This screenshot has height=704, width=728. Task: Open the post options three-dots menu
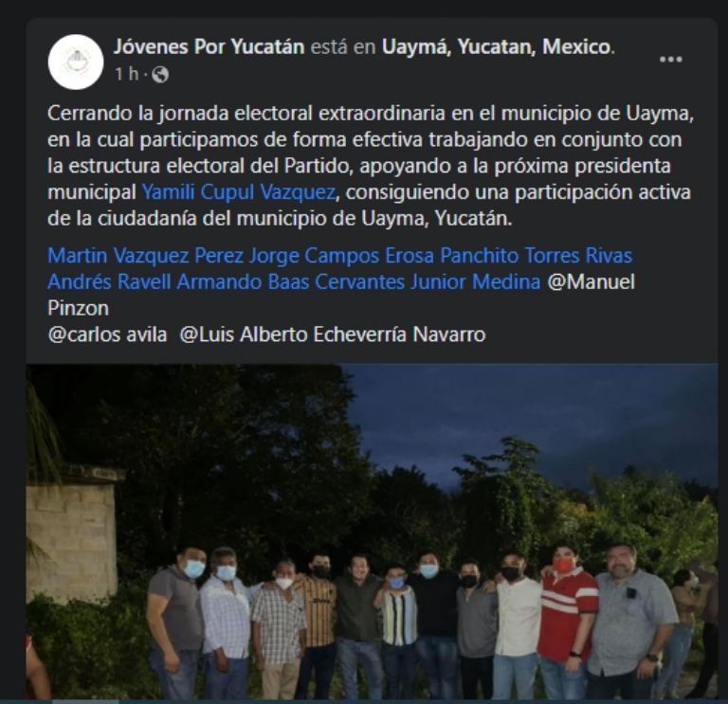click(x=670, y=60)
